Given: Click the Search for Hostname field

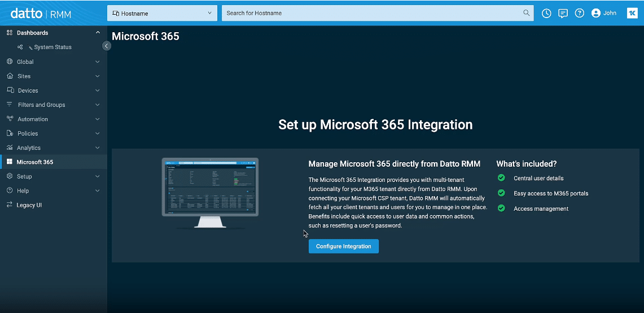Looking at the screenshot, I should (378, 13).
